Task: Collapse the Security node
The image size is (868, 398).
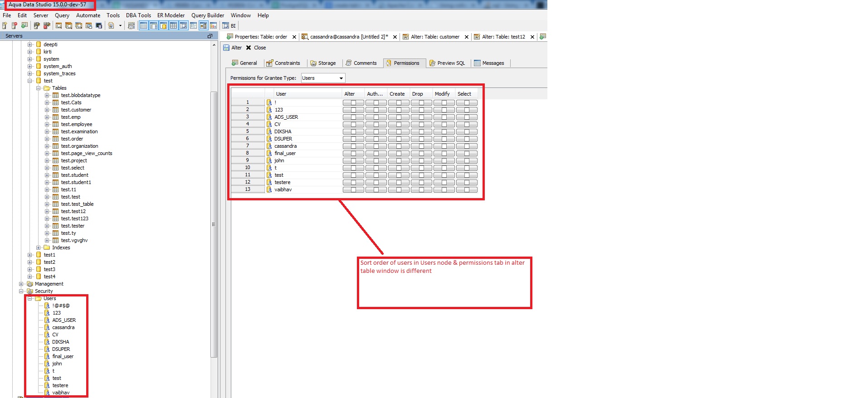Action: pyautogui.click(x=21, y=291)
